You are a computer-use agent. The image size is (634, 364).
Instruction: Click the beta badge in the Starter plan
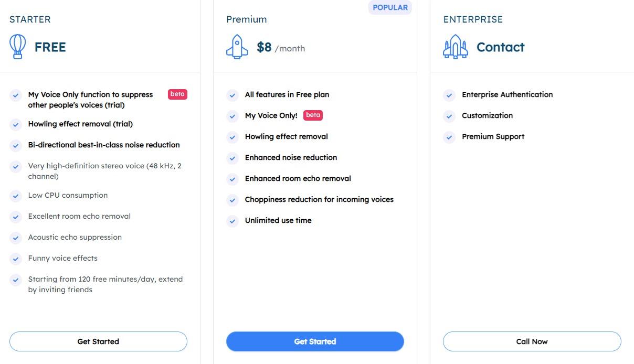[x=177, y=94]
